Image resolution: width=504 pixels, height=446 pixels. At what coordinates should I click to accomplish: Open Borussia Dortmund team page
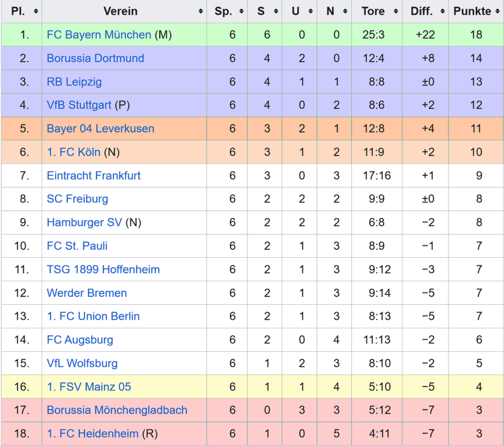[95, 58]
